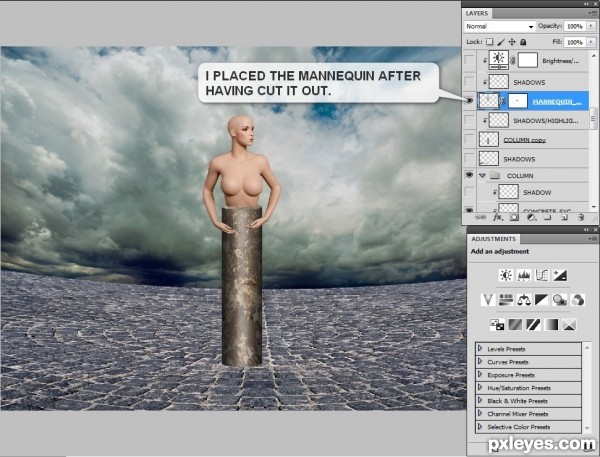The width and height of the screenshot is (600, 457).
Task: Open the Opacity slider arrow
Action: click(592, 26)
